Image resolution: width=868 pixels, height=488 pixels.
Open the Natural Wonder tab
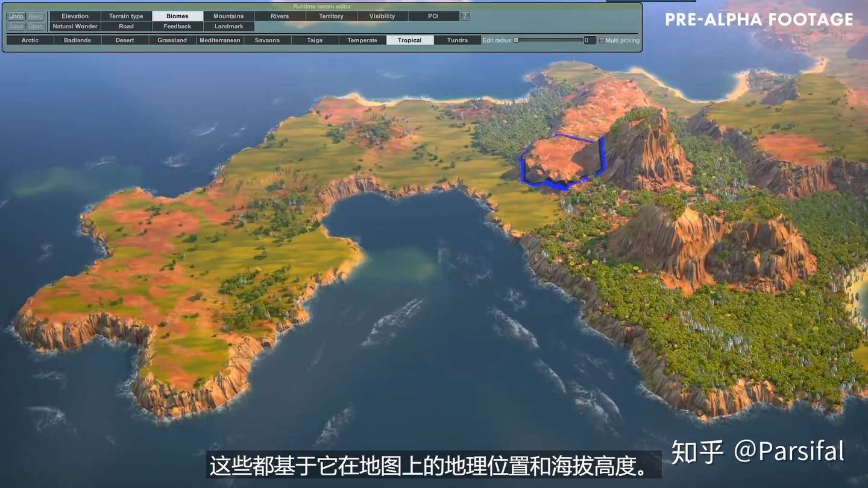pyautogui.click(x=75, y=27)
